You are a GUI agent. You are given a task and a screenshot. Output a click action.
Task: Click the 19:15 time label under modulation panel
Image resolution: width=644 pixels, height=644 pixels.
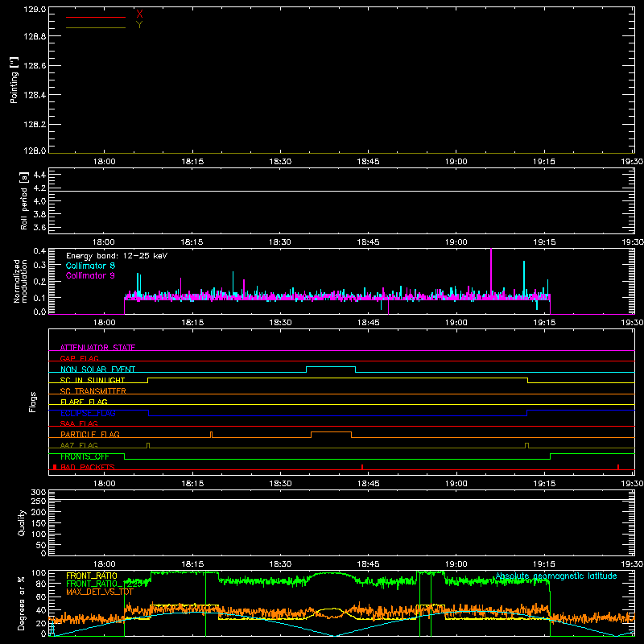[544, 323]
